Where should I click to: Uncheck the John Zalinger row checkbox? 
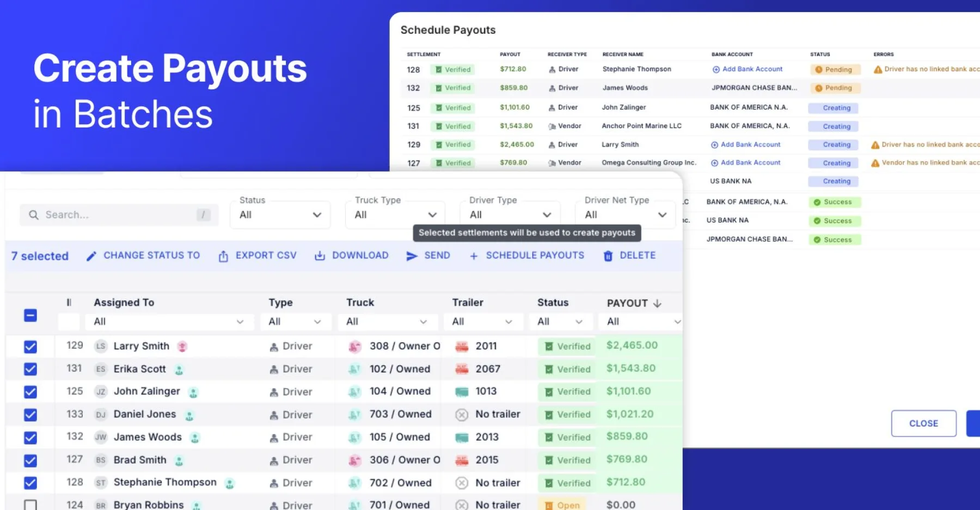(30, 392)
